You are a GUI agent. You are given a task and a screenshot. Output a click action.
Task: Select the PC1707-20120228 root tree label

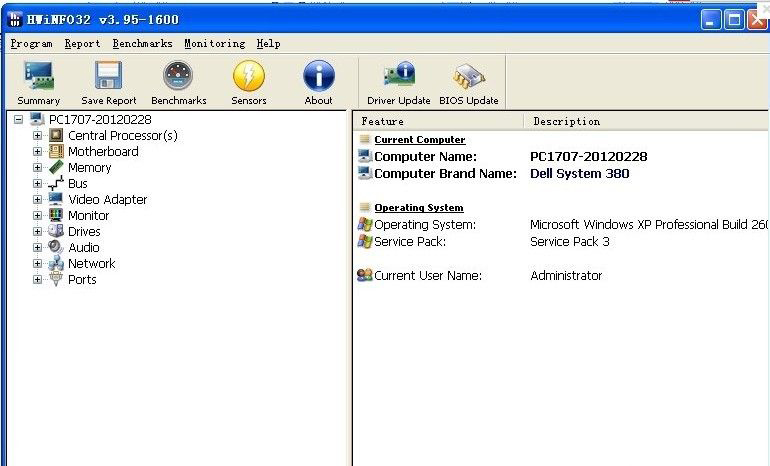100,119
